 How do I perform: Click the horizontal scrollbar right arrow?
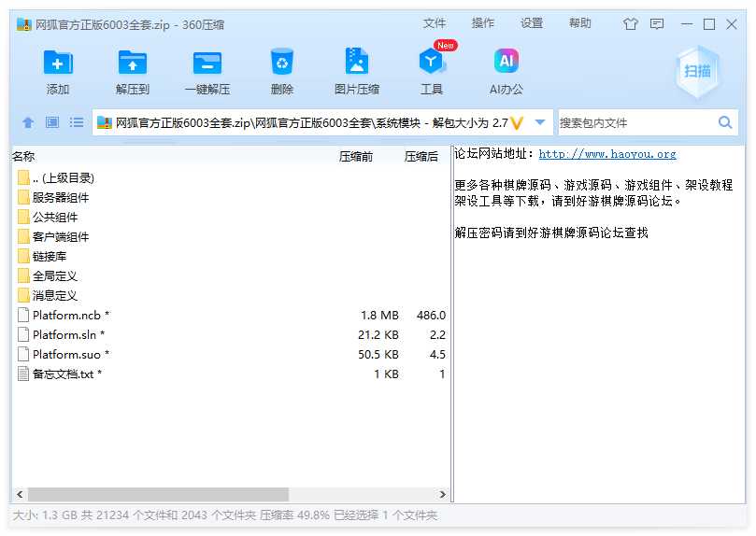point(443,494)
